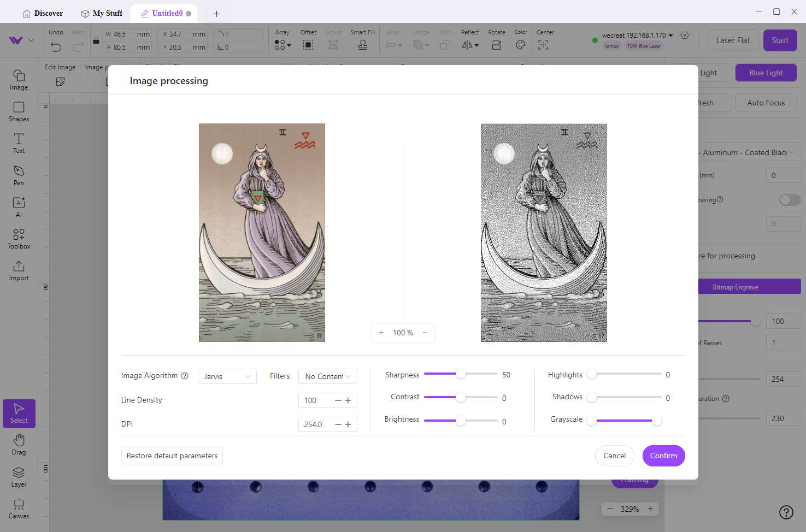Toggle the aspect ratio lock icon
Viewport: 806px width, 532px height.
[96, 40]
